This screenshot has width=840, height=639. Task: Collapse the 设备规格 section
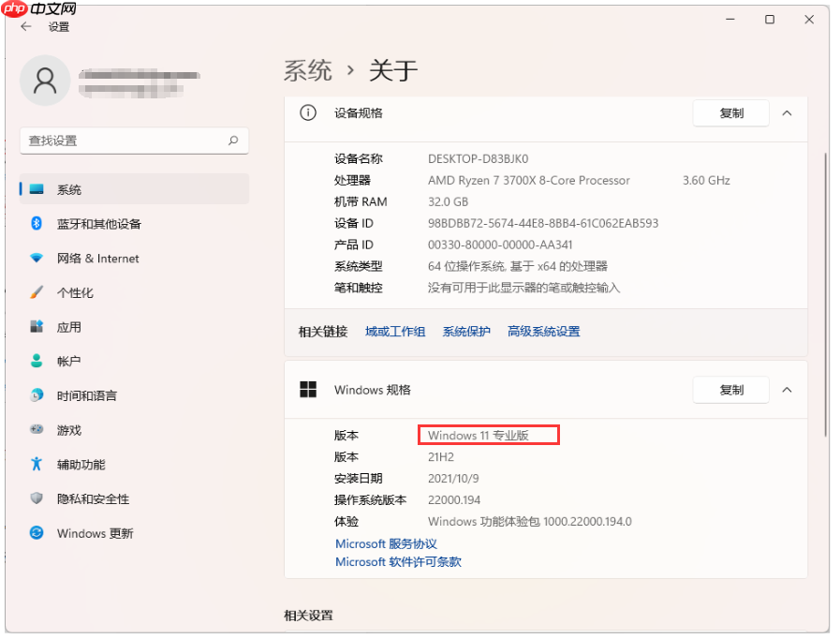point(787,112)
